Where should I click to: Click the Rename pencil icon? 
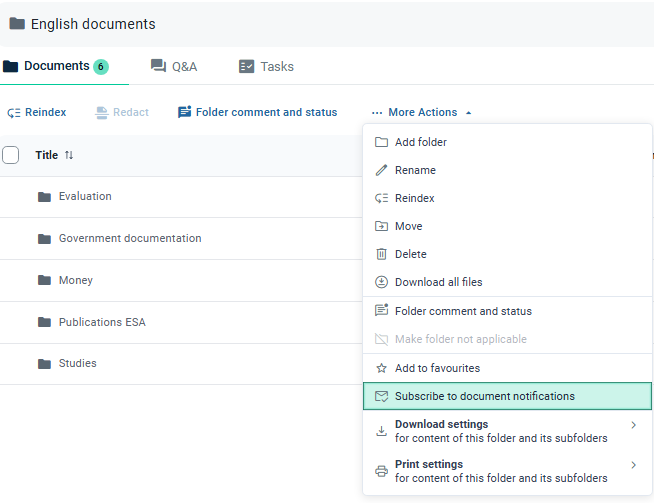(381, 170)
